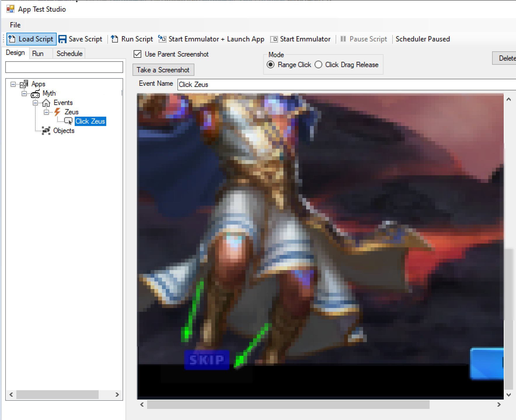The image size is (516, 420).
Task: Click the Run Script label
Action: tap(137, 39)
